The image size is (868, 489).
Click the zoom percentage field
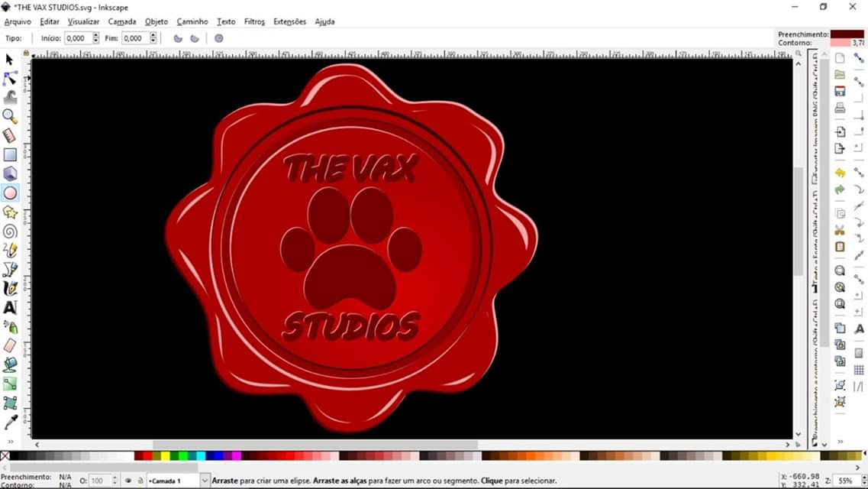tap(845, 481)
